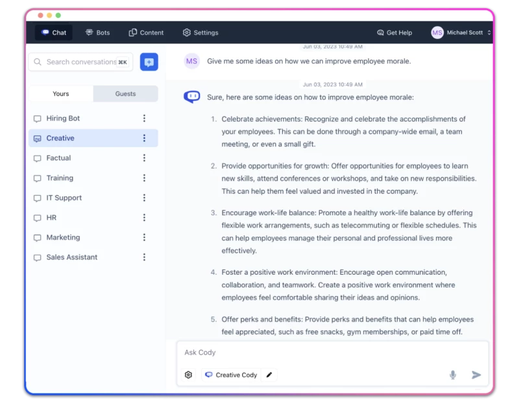Open the IT Support conversation
523x420 pixels.
(64, 198)
